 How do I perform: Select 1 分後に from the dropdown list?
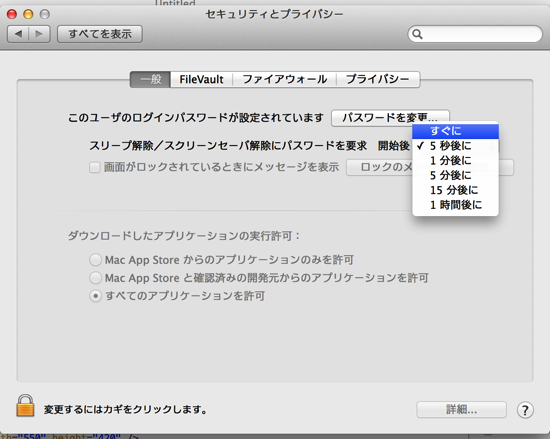(x=455, y=161)
